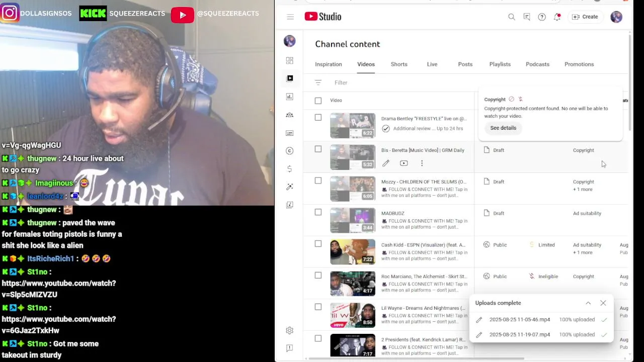Image resolution: width=644 pixels, height=362 pixels.
Task: Click See details in copyright popup
Action: pyautogui.click(x=503, y=128)
